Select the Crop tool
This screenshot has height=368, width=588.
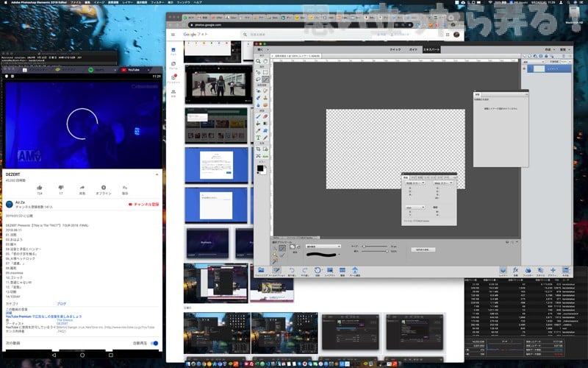[259, 149]
